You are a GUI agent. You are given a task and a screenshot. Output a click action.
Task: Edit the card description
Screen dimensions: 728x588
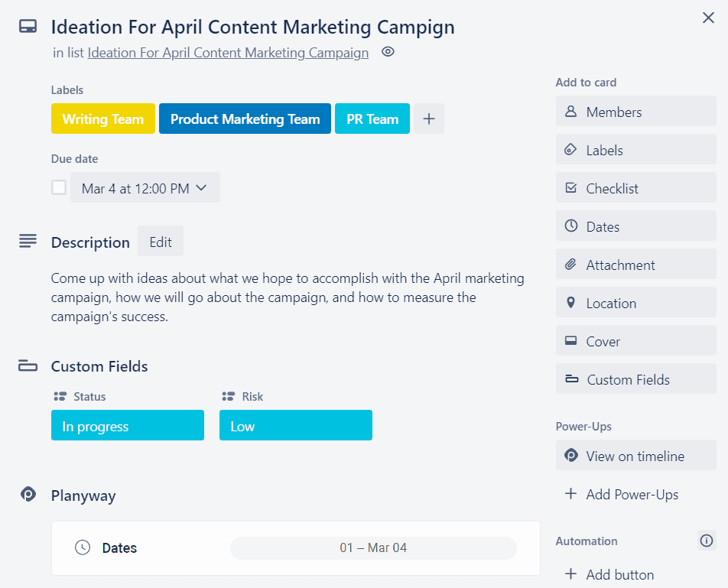click(161, 242)
